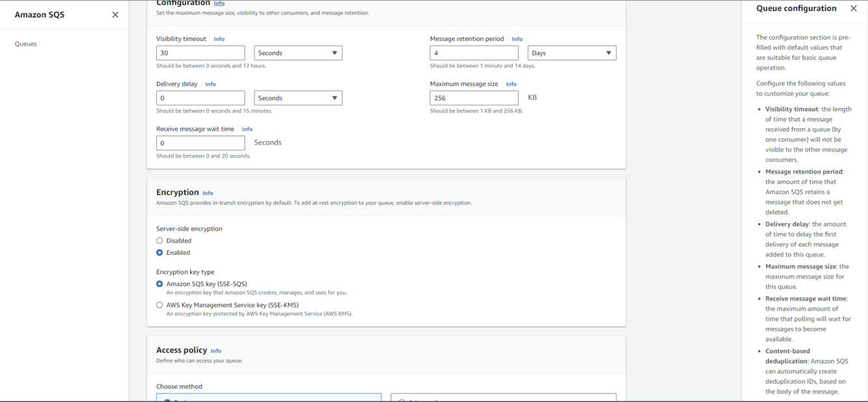Open Info next to Receive message wait time
The image size is (868, 402).
[247, 129]
